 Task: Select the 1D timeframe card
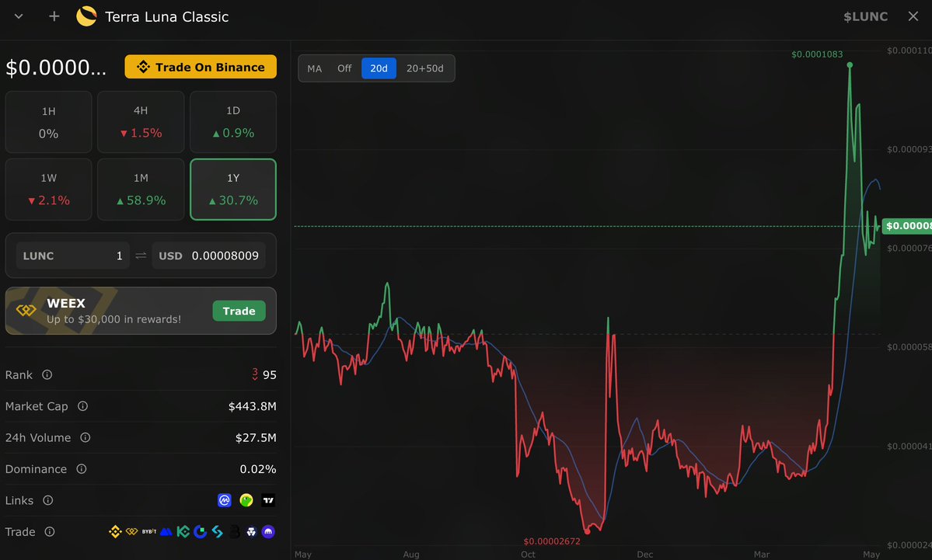[233, 122]
